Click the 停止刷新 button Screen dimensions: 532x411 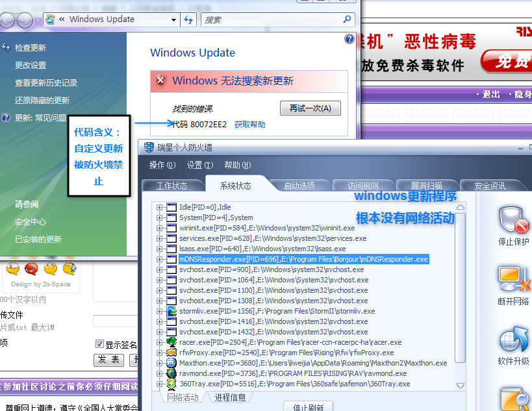point(308,406)
